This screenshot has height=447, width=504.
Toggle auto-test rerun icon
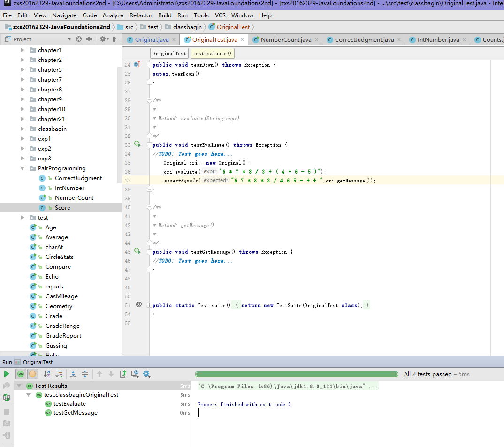point(7,397)
